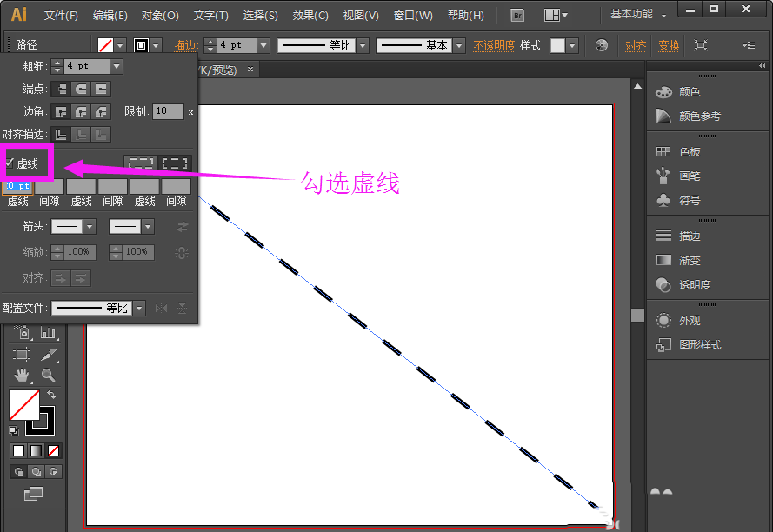Open the Recolor Artwork wheel icon

pyautogui.click(x=602, y=45)
